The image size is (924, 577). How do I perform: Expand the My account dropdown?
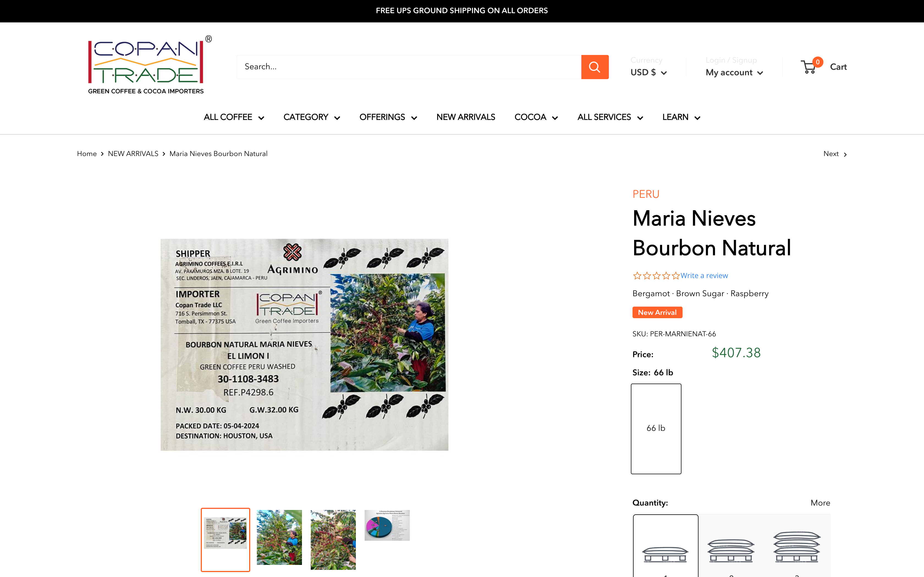coord(734,73)
